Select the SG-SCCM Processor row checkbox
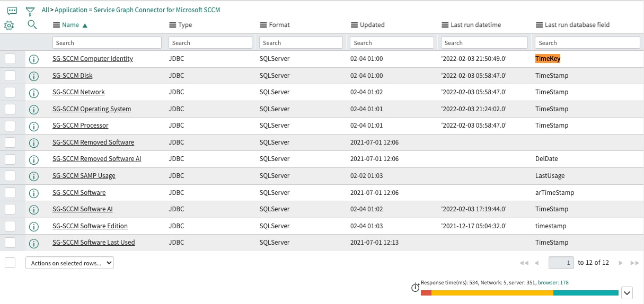This screenshot has width=644, height=304. pyautogui.click(x=10, y=126)
